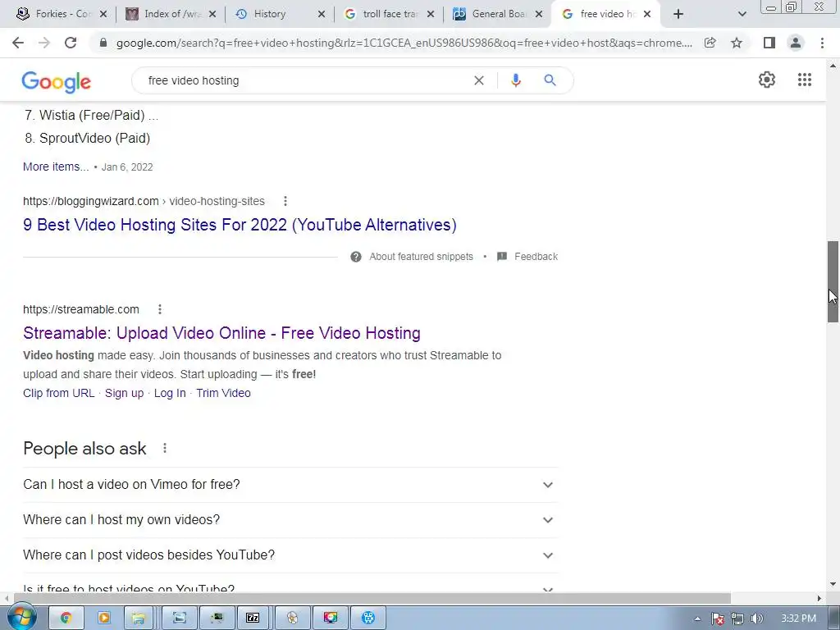This screenshot has width=840, height=630.
Task: Close the free video hosting tab
Action: (x=647, y=14)
